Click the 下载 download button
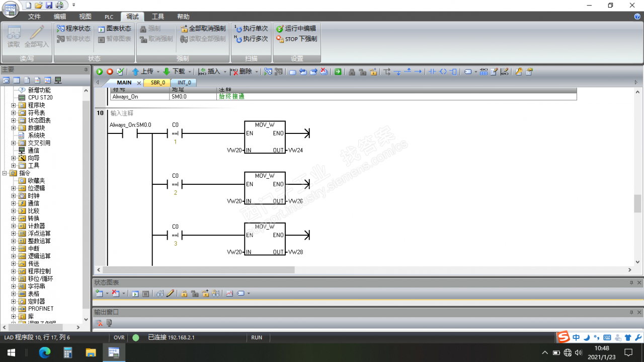Screen dimensions: 644x362 click(x=174, y=71)
